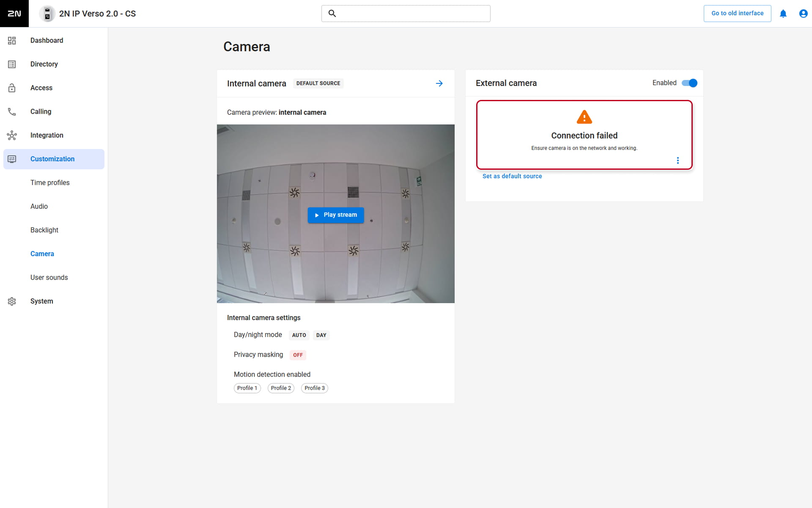The image size is (812, 508).
Task: Click the orange connection warning icon
Action: coord(584,117)
